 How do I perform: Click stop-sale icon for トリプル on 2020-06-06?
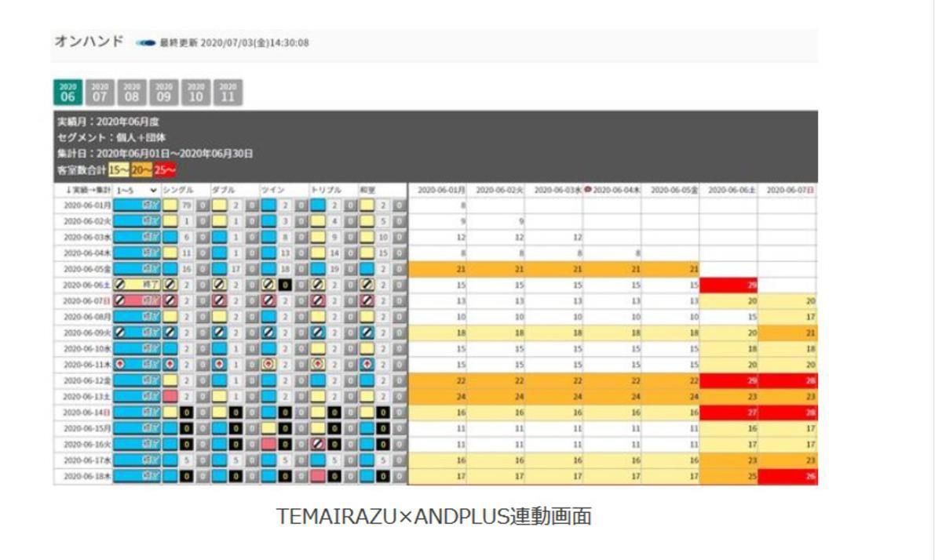click(x=318, y=285)
